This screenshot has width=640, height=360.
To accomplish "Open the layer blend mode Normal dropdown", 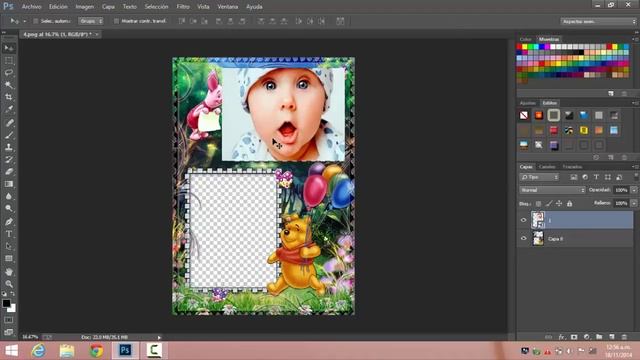I will click(552, 190).
